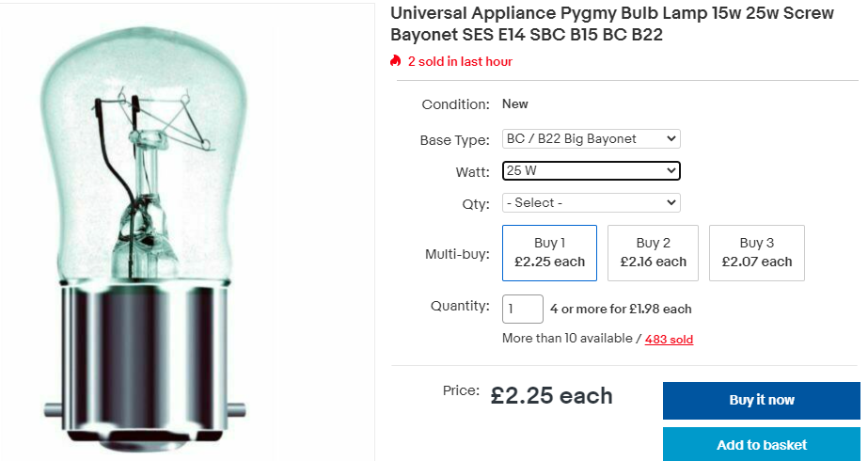Click the '2 sold in last hour' text
The width and height of the screenshot is (868, 461).
coord(460,61)
